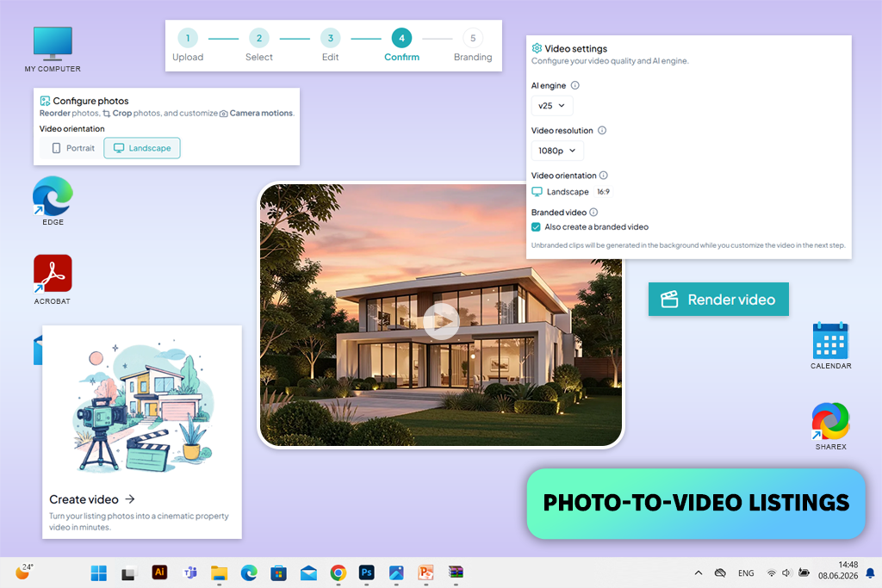Click the Video resolution info icon

click(602, 130)
